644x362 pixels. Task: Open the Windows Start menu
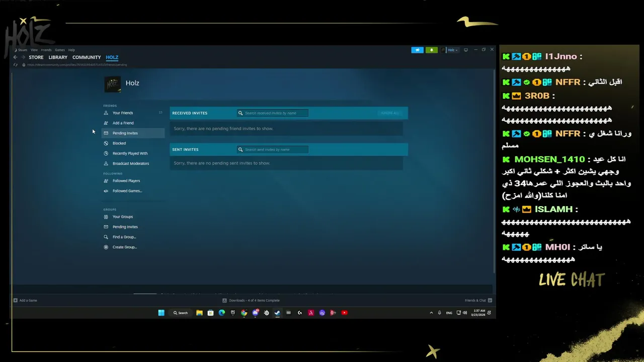pyautogui.click(x=161, y=313)
